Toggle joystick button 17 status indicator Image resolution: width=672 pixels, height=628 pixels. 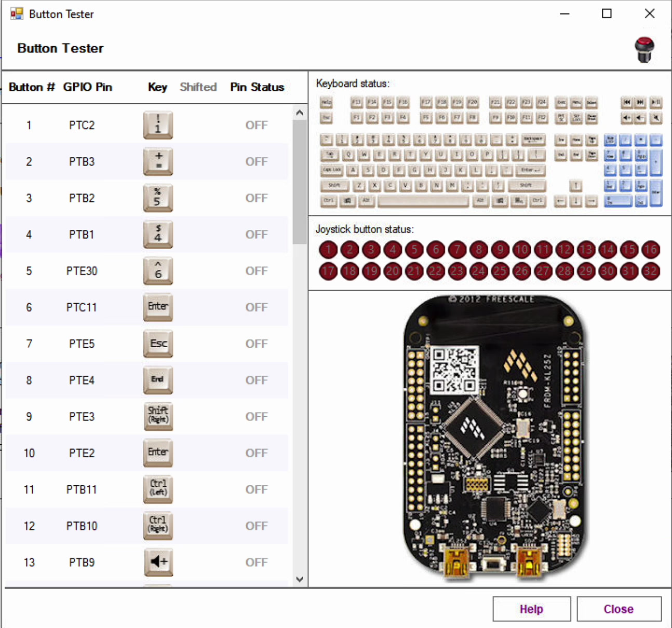pos(328,271)
